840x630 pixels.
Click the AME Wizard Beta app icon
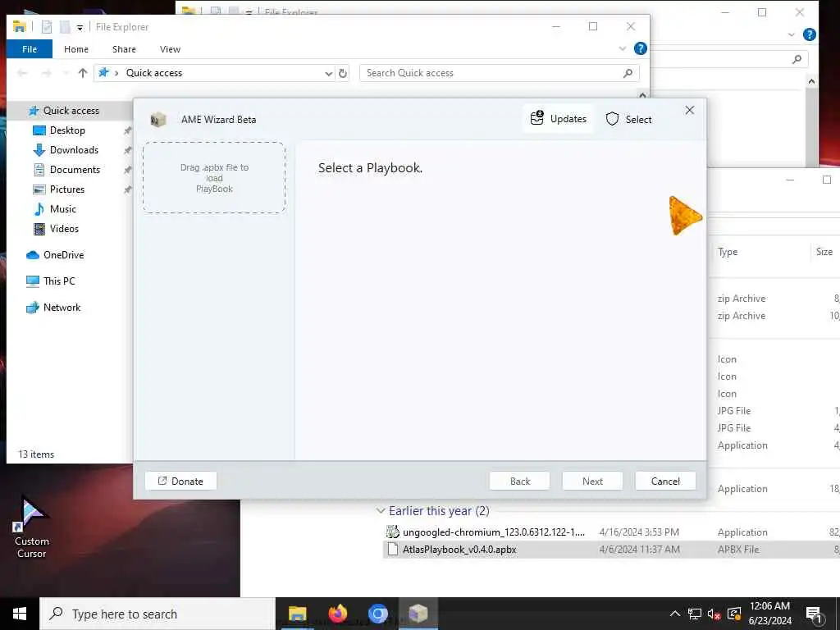[157, 120]
